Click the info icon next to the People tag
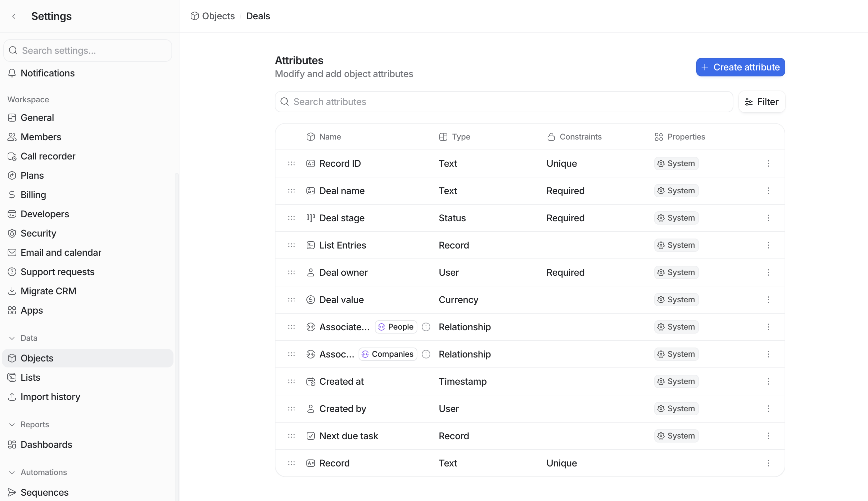This screenshot has height=501, width=868. pos(426,327)
